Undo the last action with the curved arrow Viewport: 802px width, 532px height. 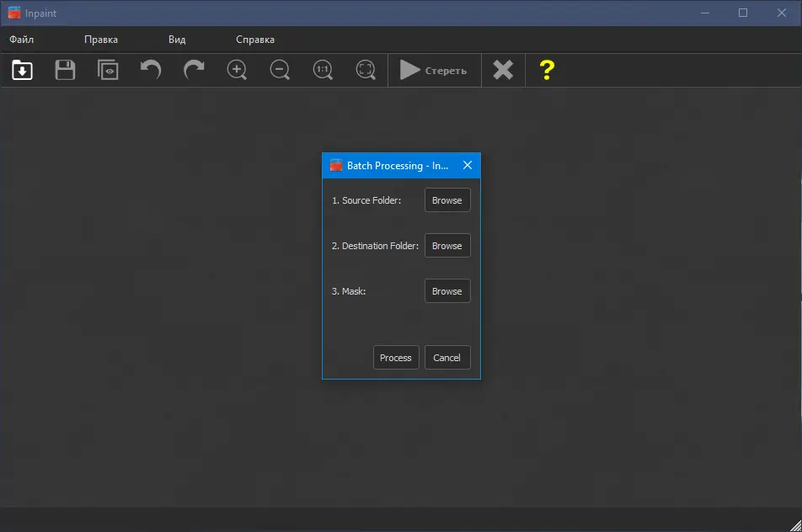click(151, 70)
